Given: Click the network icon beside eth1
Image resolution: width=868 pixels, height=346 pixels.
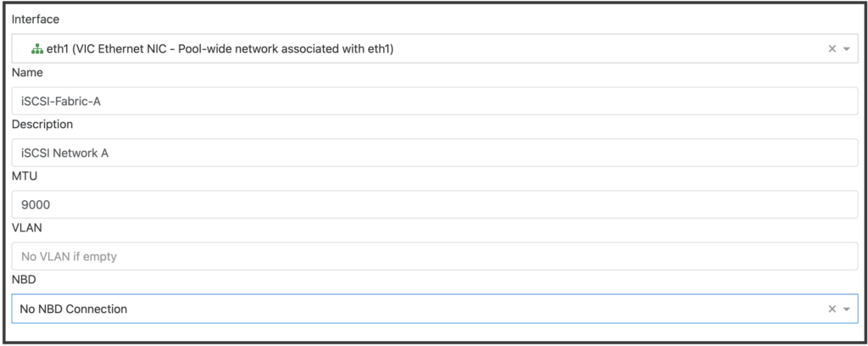Looking at the screenshot, I should (x=36, y=49).
